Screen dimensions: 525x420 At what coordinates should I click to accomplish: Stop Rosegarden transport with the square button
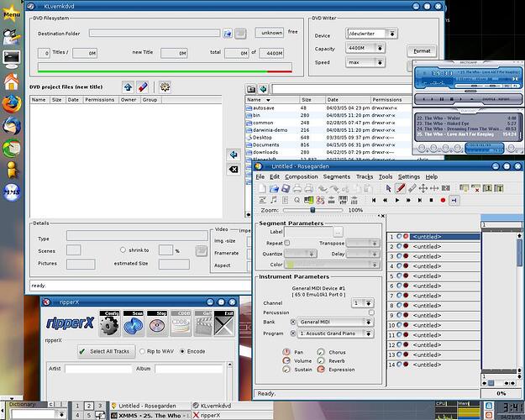point(431,200)
